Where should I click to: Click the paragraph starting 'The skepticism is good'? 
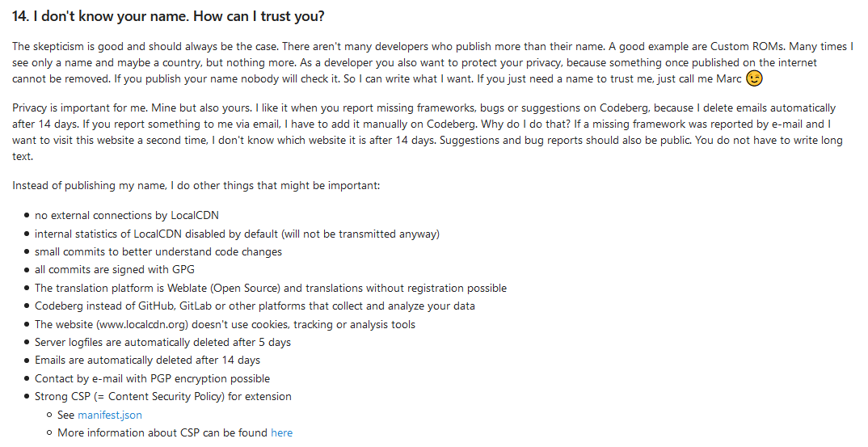(x=404, y=63)
